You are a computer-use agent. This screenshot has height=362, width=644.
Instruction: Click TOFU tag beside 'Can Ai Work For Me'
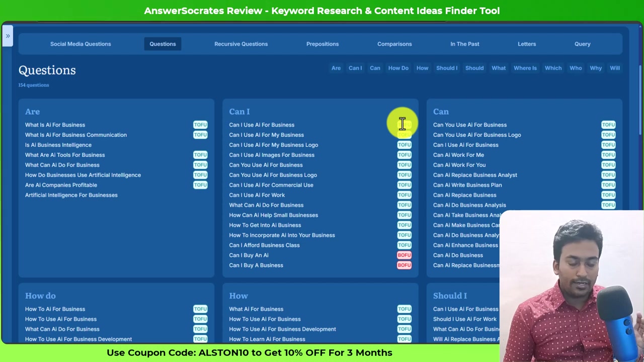pos(608,155)
